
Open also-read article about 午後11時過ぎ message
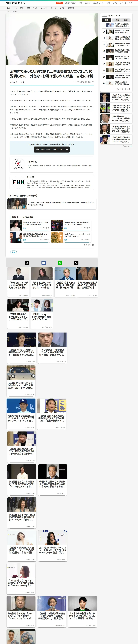[52, 204]
